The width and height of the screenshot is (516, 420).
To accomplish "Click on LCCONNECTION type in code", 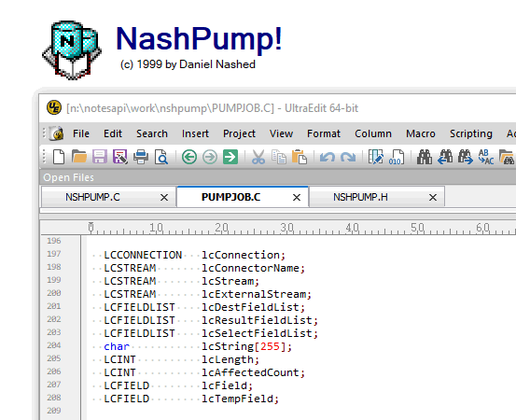I will (143, 255).
